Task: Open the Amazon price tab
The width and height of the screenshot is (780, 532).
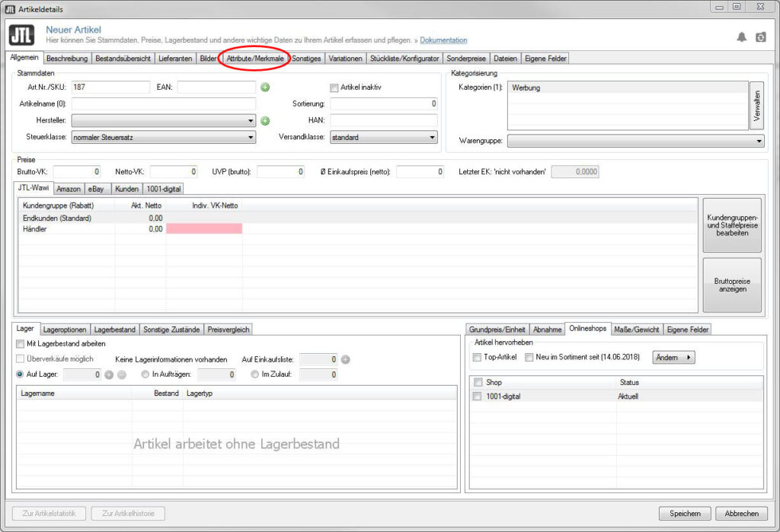Action: coord(68,189)
